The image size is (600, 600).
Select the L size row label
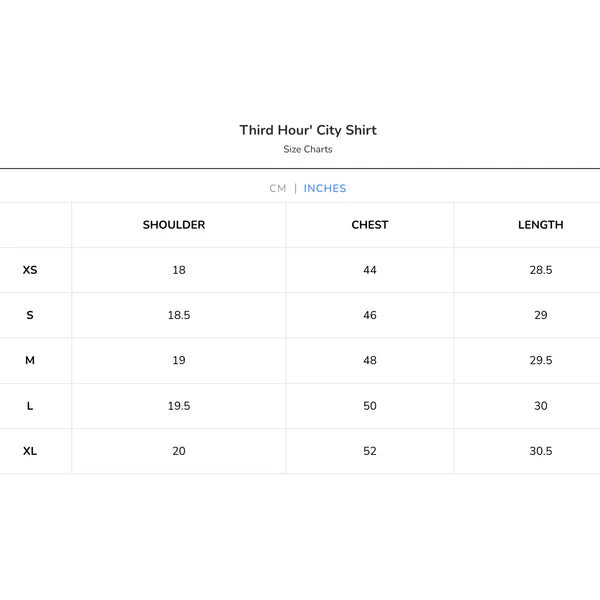click(30, 406)
